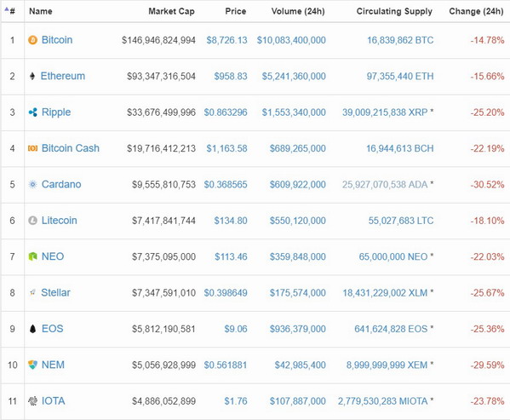Sort table by Volume (24h) header

pos(298,11)
